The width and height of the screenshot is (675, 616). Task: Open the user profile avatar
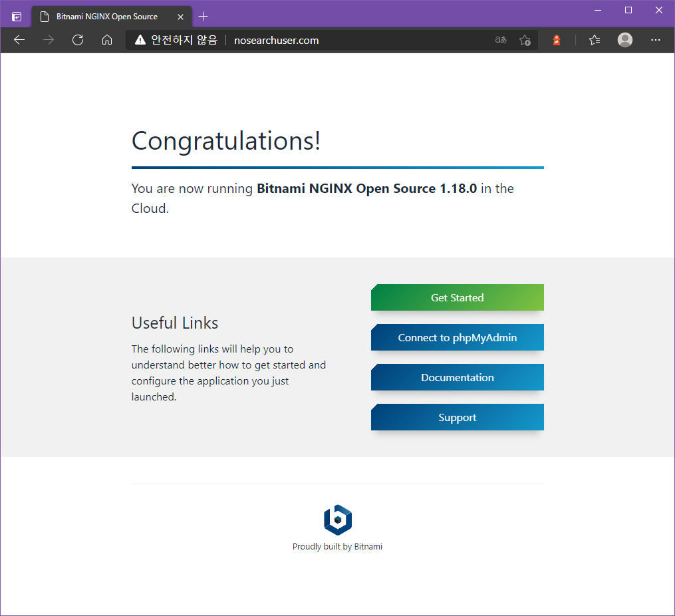[624, 40]
